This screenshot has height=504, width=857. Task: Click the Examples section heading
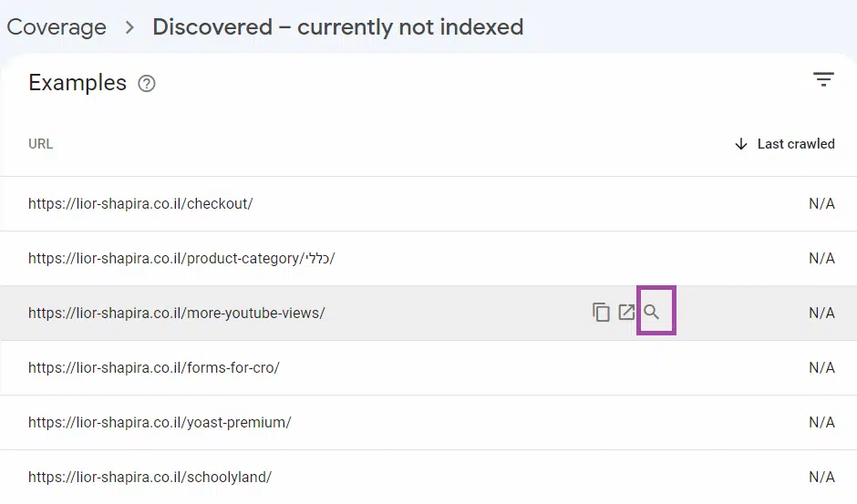pyautogui.click(x=77, y=83)
